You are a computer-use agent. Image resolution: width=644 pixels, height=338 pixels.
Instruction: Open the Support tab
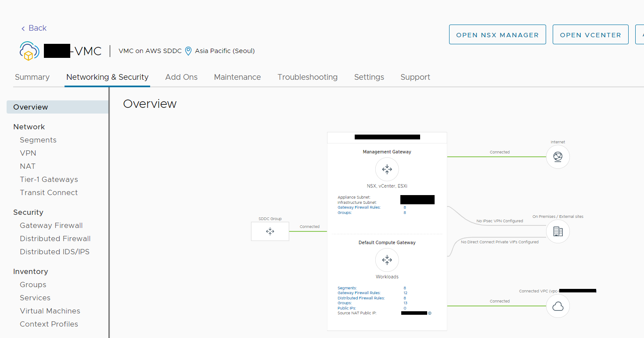tap(415, 77)
